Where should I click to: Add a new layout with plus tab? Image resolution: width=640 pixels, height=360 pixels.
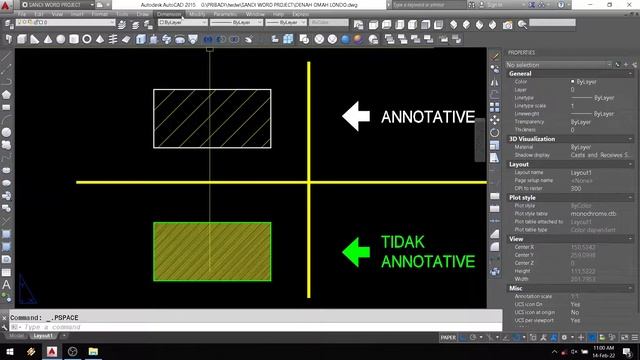tap(64, 336)
